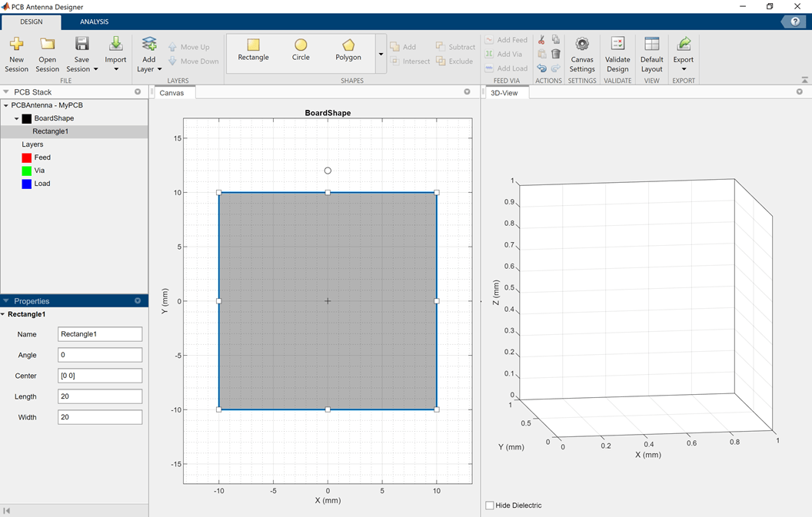Open PCB Stack panel options menu
This screenshot has height=517, width=812.
pos(138,91)
